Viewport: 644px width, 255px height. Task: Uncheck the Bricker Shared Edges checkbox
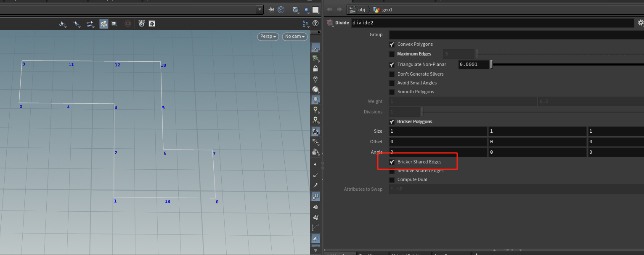(392, 162)
